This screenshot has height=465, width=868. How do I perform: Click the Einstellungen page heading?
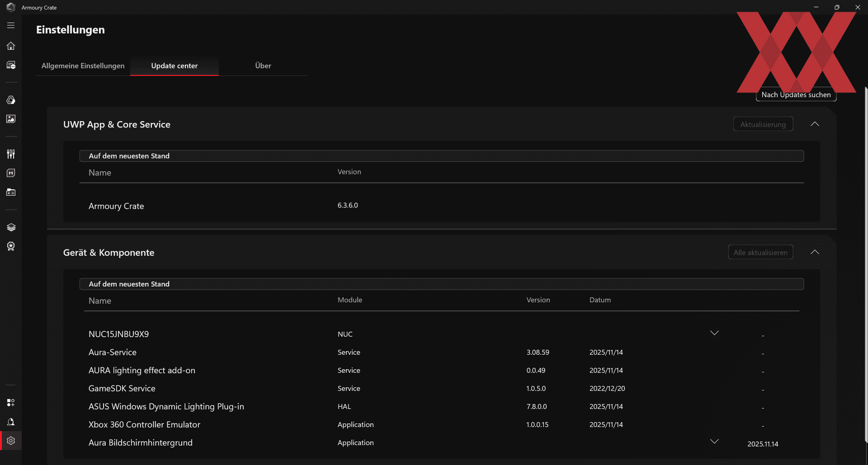pos(71,30)
